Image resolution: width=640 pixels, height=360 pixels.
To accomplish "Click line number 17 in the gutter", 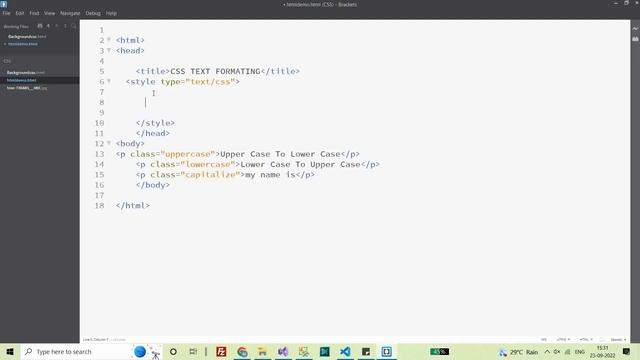I will point(99,195).
